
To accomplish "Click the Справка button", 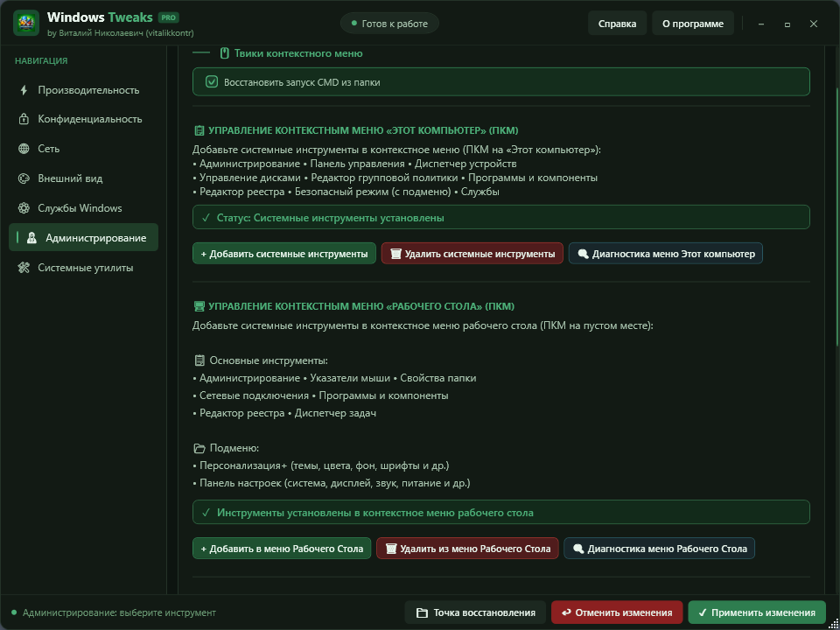I will pyautogui.click(x=617, y=24).
